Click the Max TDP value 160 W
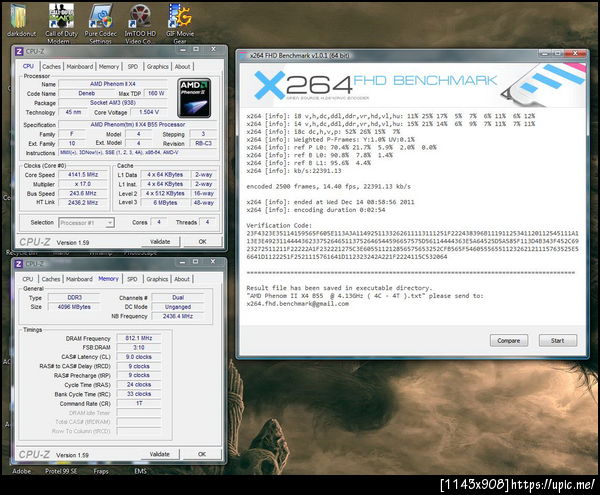600x495 pixels. coord(156,93)
